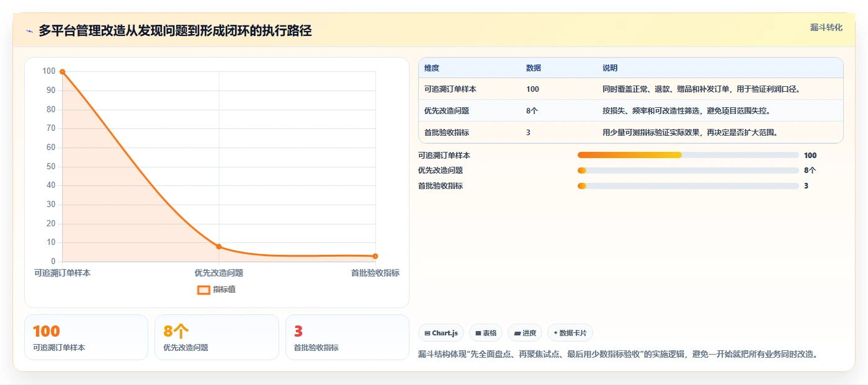Click the 首批验收指标 table cell
868x385 pixels.
447,133
